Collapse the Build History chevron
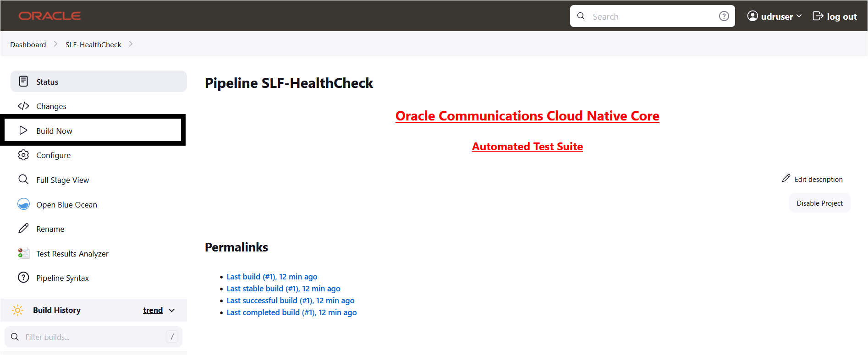 coord(172,310)
